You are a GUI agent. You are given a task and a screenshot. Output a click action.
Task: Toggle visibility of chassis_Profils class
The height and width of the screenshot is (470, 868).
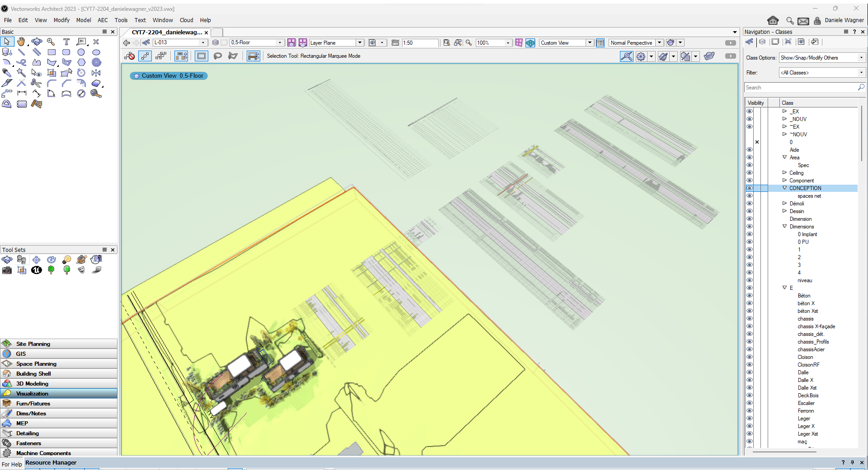click(750, 342)
